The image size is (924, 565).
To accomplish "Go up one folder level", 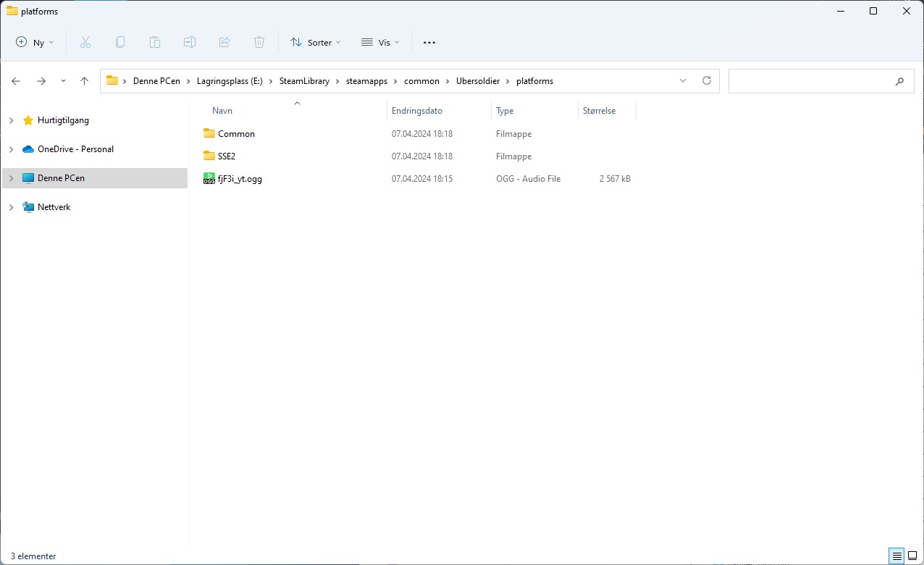I will pyautogui.click(x=84, y=81).
